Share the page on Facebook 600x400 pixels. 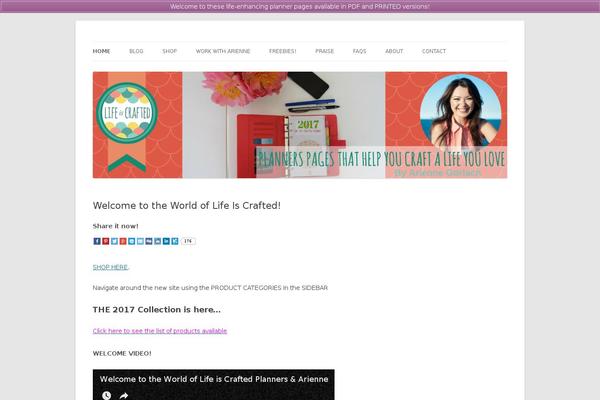coord(97,241)
